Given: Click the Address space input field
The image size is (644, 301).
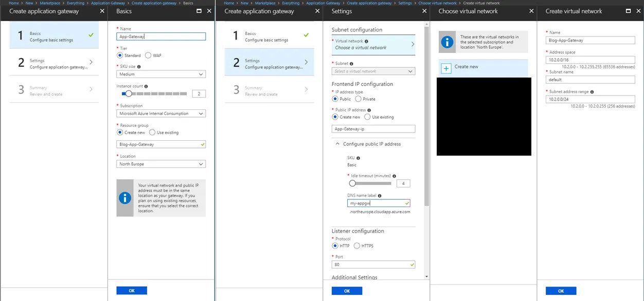Looking at the screenshot, I should 591,60.
